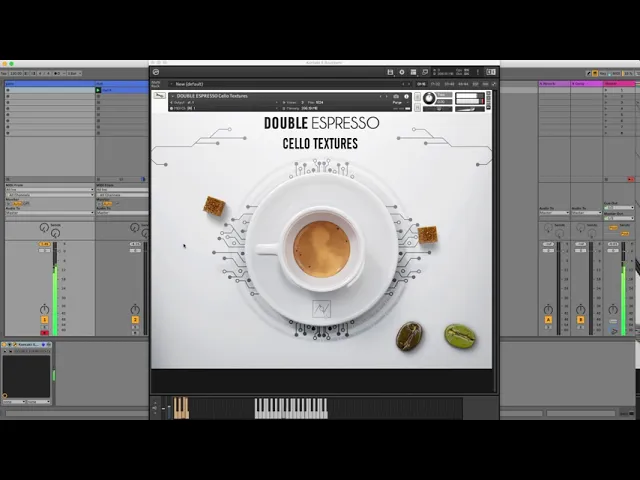The height and width of the screenshot is (480, 640).
Task: Click the Kontakt device title in Ableton device view
Action: tap(27, 345)
